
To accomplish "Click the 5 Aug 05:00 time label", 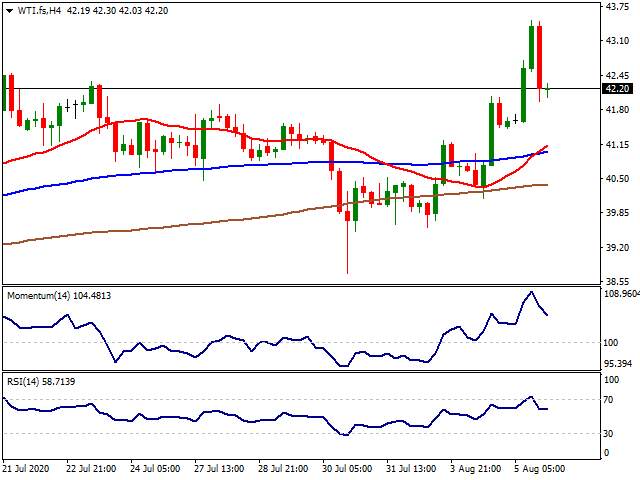I will point(540,468).
